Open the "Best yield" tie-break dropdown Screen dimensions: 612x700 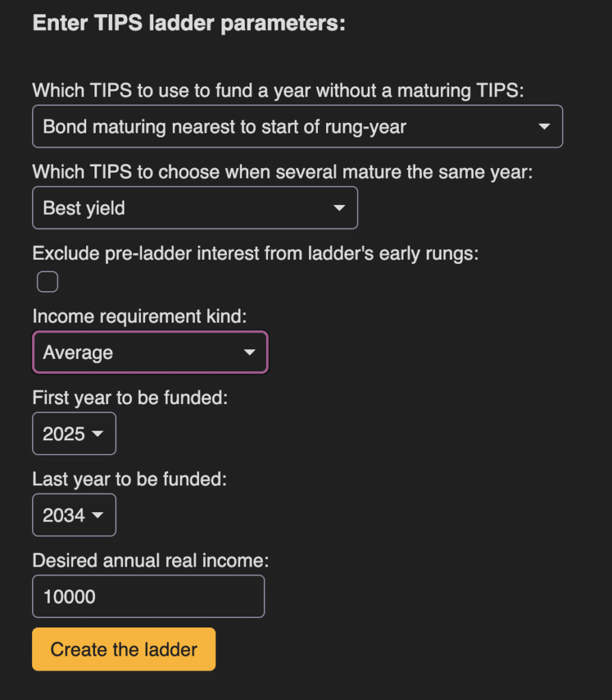pyautogui.click(x=195, y=208)
